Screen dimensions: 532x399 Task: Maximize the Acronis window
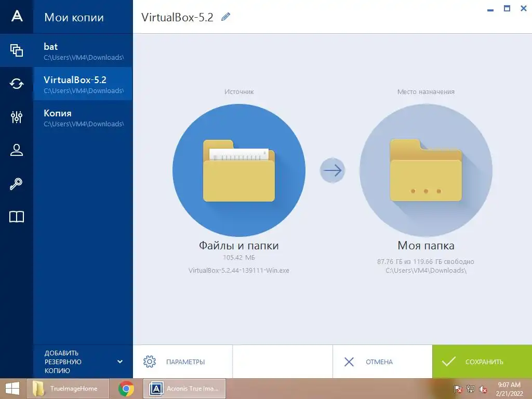[507, 8]
